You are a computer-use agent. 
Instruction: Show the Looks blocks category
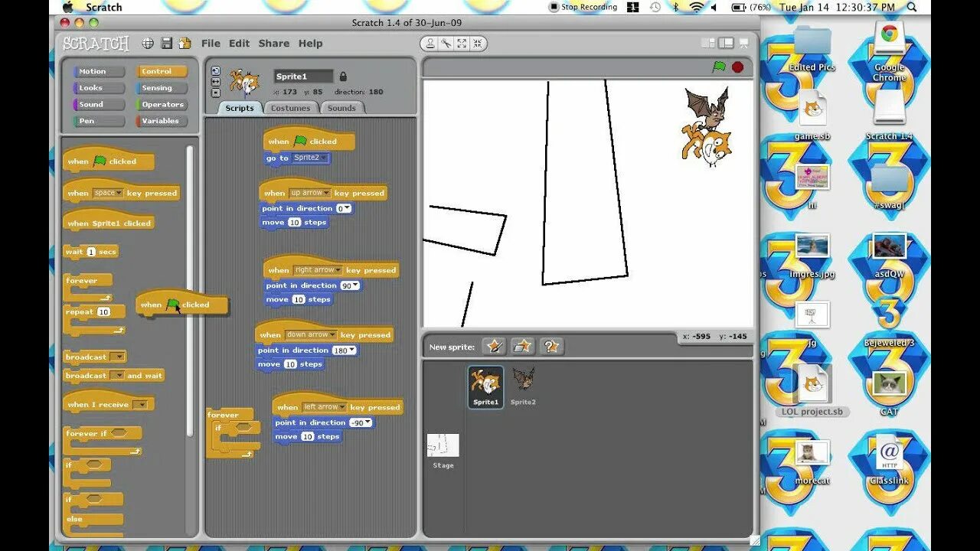click(x=100, y=88)
